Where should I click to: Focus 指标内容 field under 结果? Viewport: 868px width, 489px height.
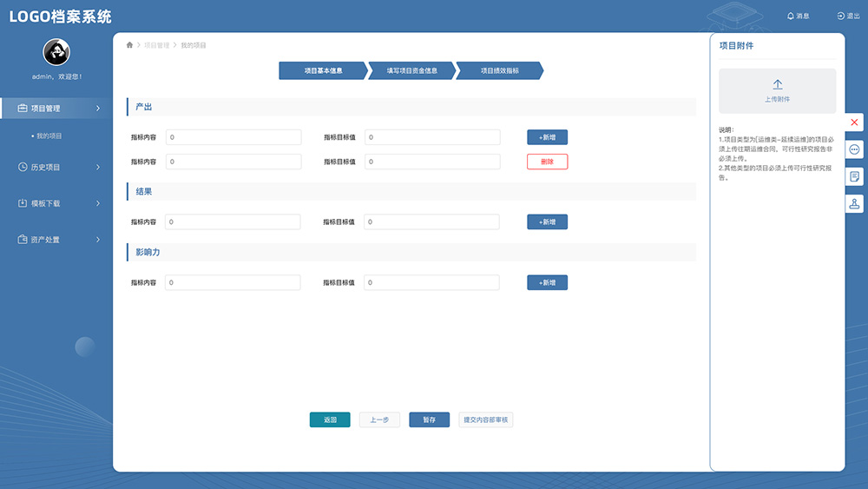[233, 221]
